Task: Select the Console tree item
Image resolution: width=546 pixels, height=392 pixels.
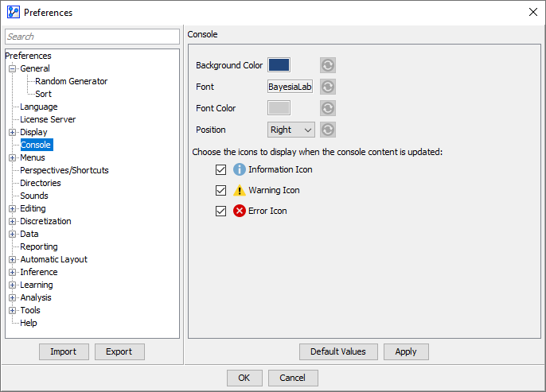Action: [x=36, y=145]
